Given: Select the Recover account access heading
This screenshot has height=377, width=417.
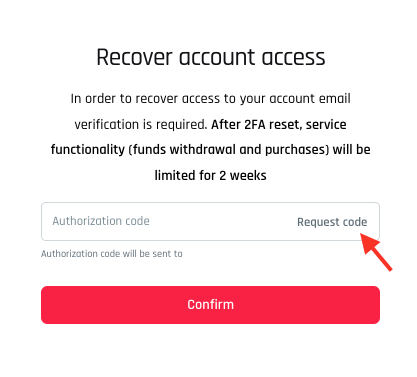Looking at the screenshot, I should [x=211, y=57].
